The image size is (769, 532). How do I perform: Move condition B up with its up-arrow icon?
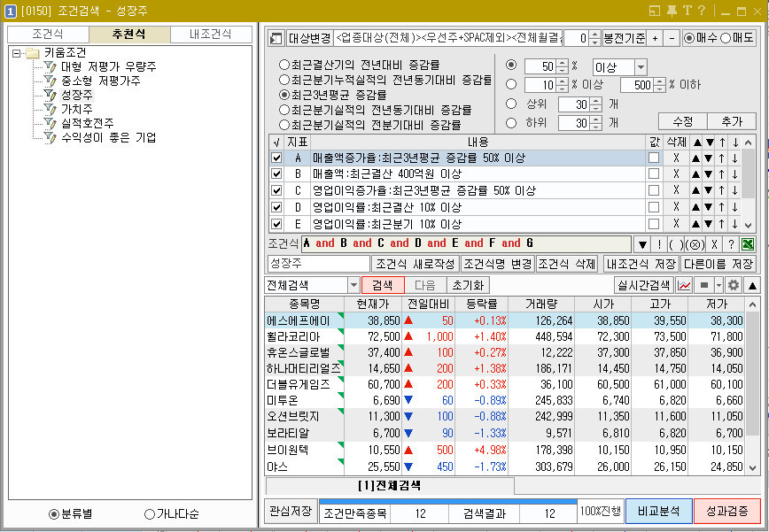point(696,174)
